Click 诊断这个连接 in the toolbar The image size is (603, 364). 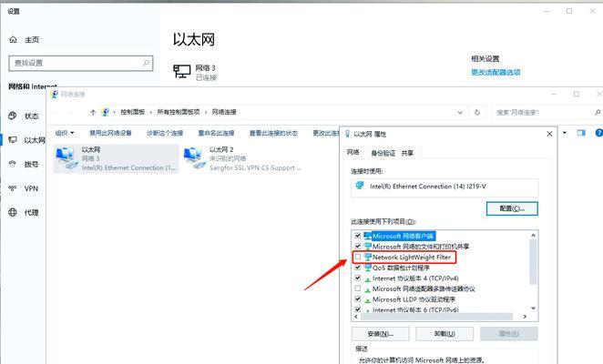(x=165, y=133)
